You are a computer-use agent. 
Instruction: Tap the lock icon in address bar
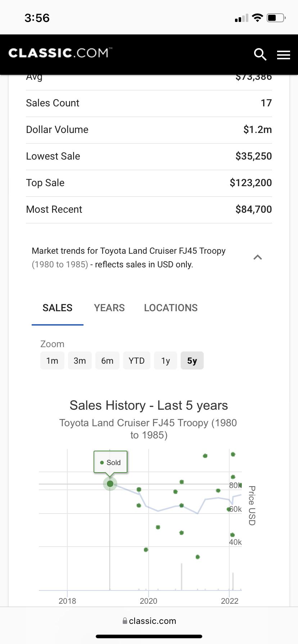click(x=125, y=621)
